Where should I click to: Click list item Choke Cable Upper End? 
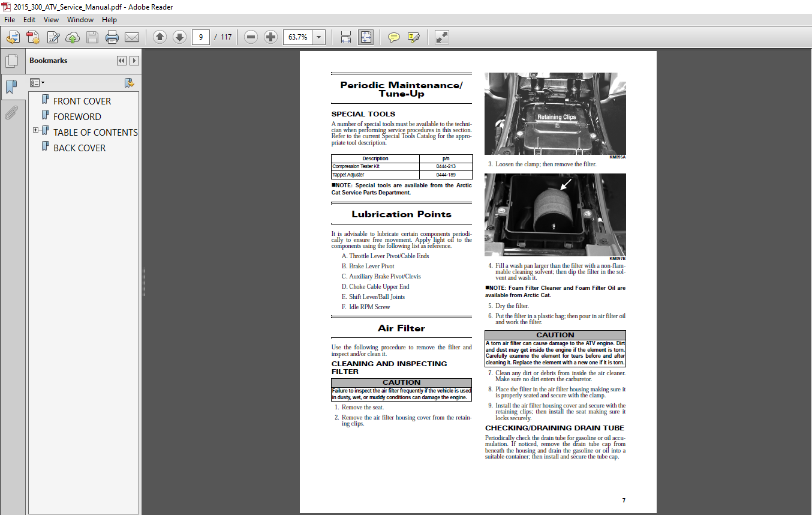(x=375, y=286)
